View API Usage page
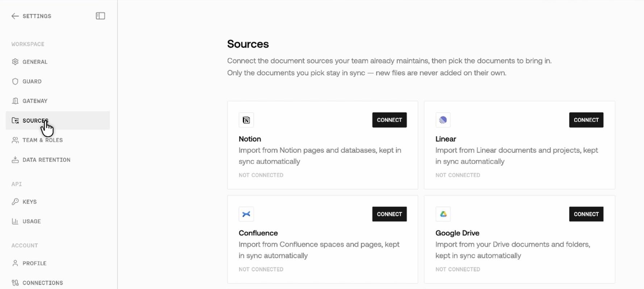 click(58, 221)
